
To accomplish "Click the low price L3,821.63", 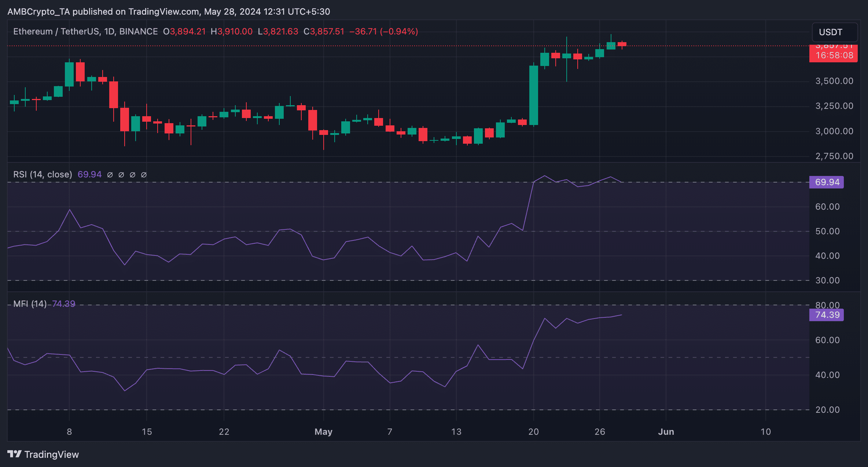I will [278, 32].
